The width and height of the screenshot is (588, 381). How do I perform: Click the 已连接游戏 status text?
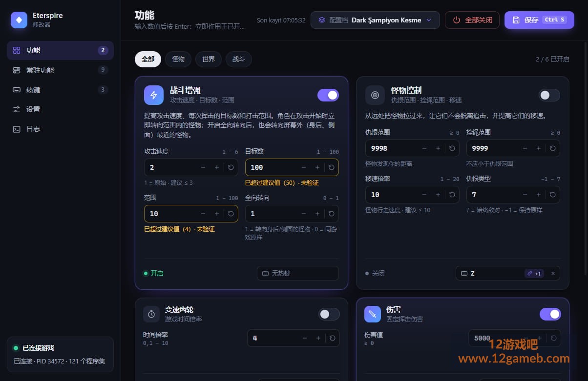click(x=38, y=348)
